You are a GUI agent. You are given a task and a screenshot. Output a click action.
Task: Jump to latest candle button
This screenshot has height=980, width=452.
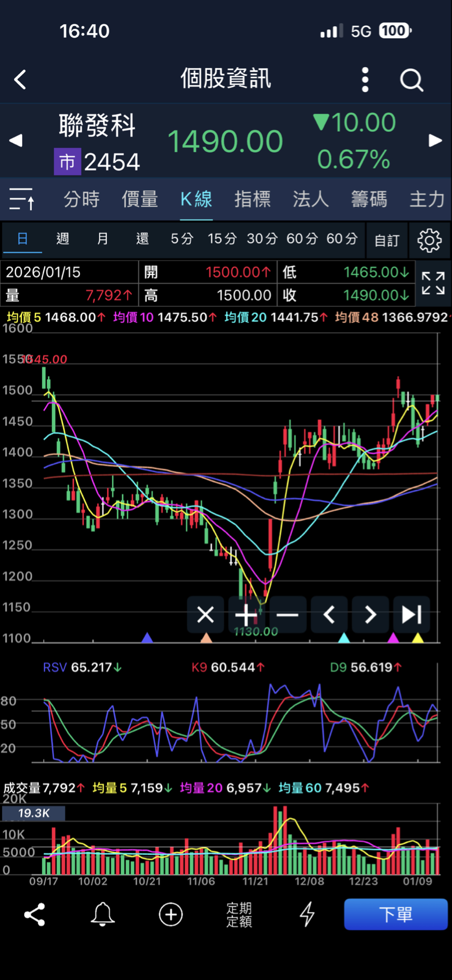tap(412, 615)
